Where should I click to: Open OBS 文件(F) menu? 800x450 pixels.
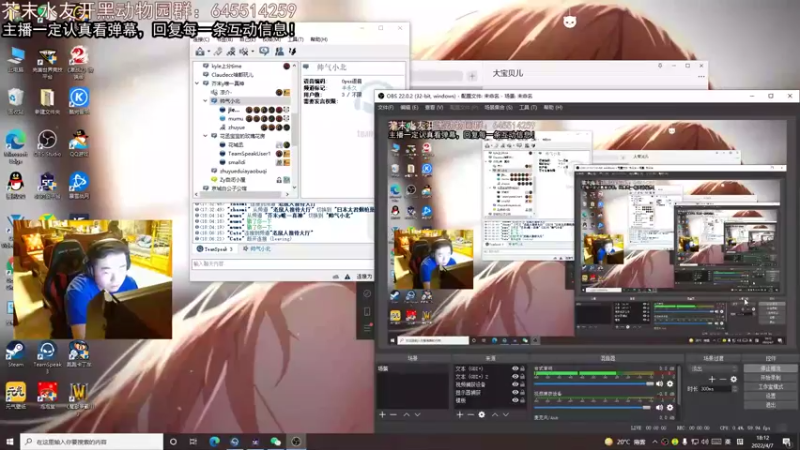click(x=386, y=108)
